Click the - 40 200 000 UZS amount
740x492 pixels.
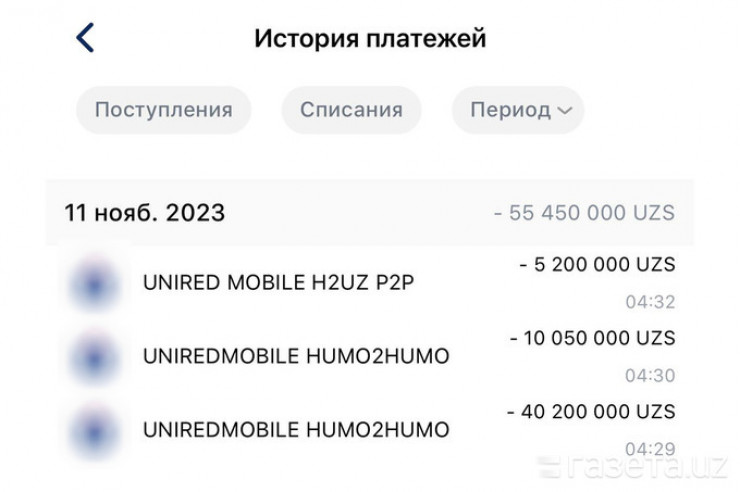[591, 411]
